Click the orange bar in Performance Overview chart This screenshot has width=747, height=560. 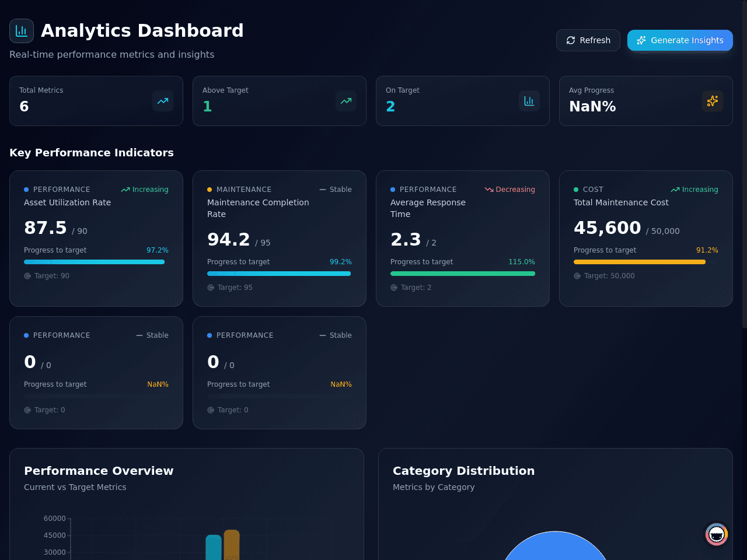[232, 545]
